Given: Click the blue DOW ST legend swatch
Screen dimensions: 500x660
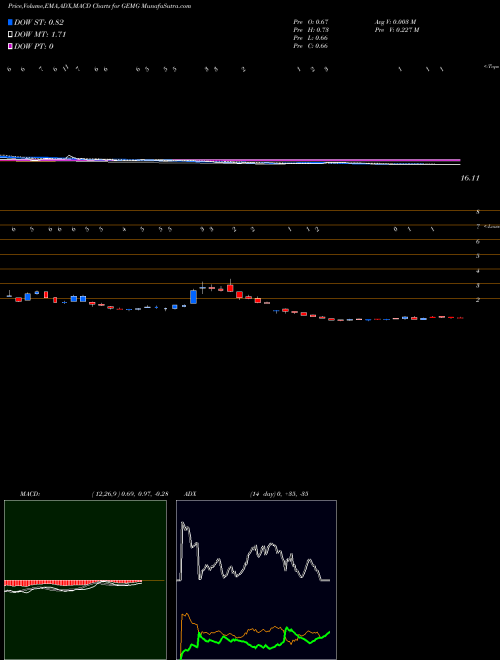Looking at the screenshot, I should tap(10, 22).
